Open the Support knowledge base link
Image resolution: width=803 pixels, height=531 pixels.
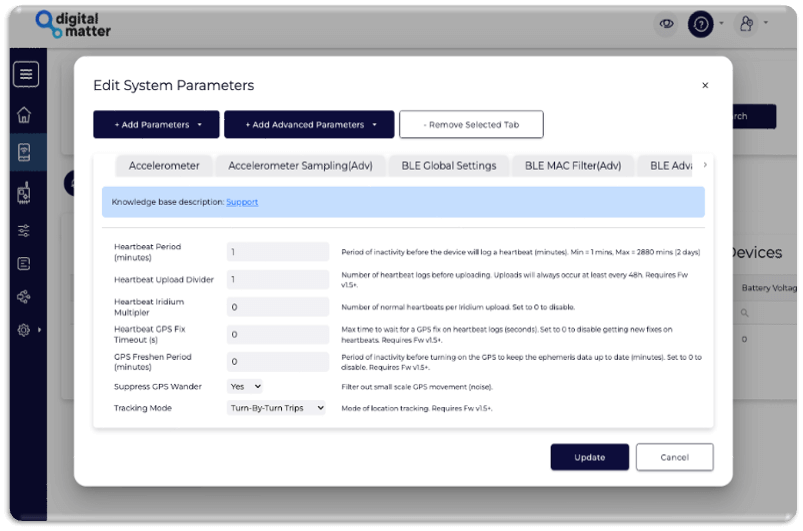(x=242, y=202)
